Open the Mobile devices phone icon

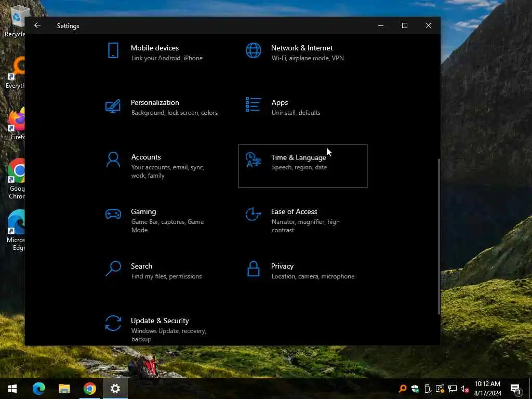(113, 50)
